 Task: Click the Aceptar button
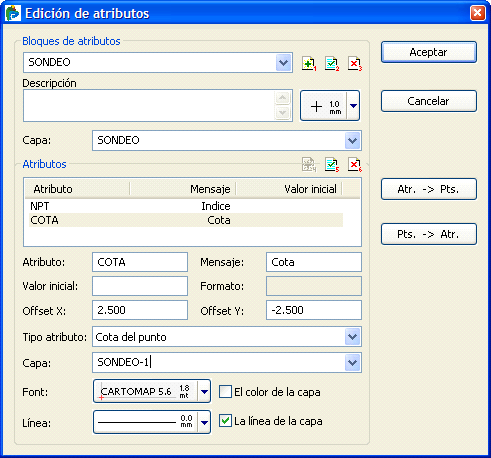[429, 52]
